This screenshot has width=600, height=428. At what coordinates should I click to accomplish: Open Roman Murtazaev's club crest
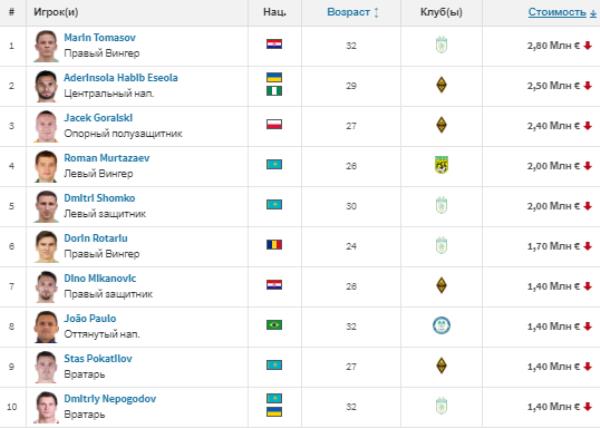click(x=441, y=165)
